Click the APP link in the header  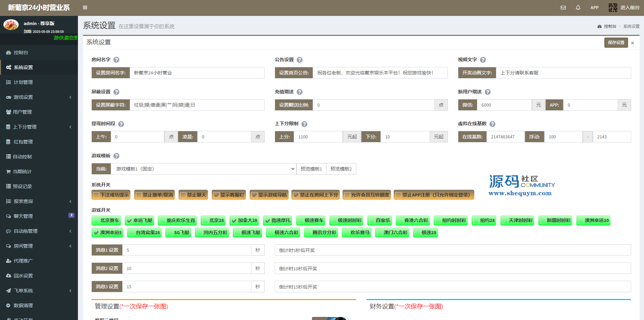594,7
